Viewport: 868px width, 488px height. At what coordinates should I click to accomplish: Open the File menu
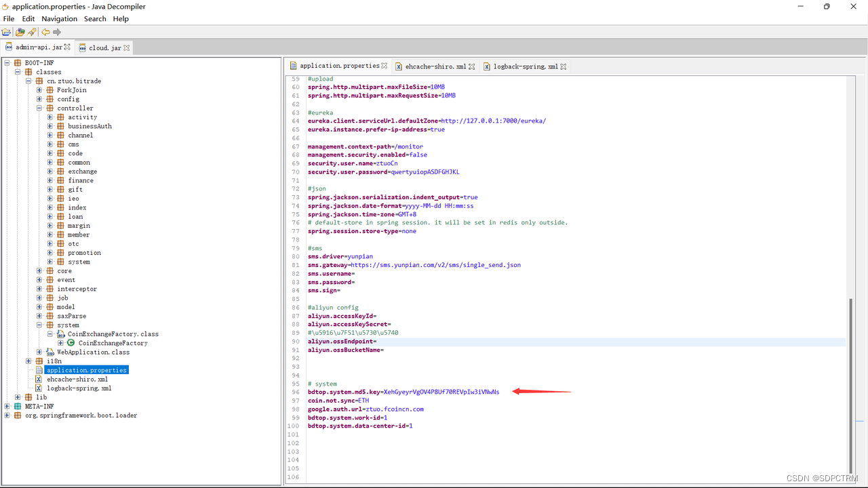pos(9,19)
